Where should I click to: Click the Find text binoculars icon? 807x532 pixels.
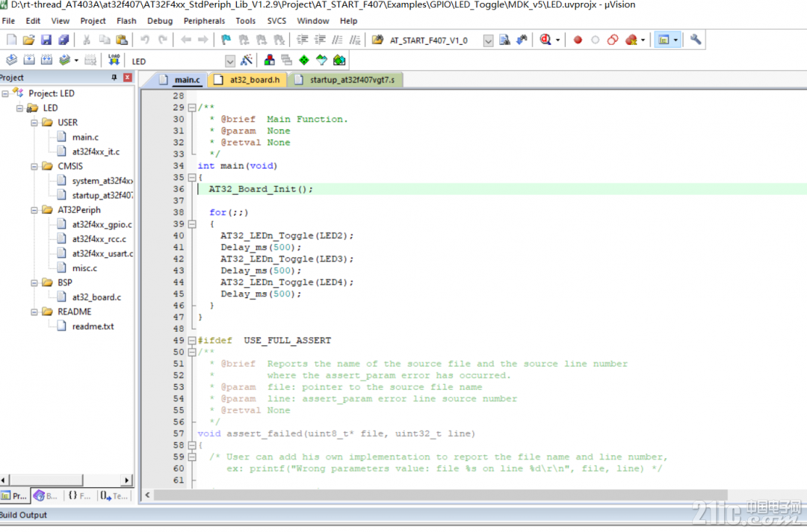click(505, 40)
